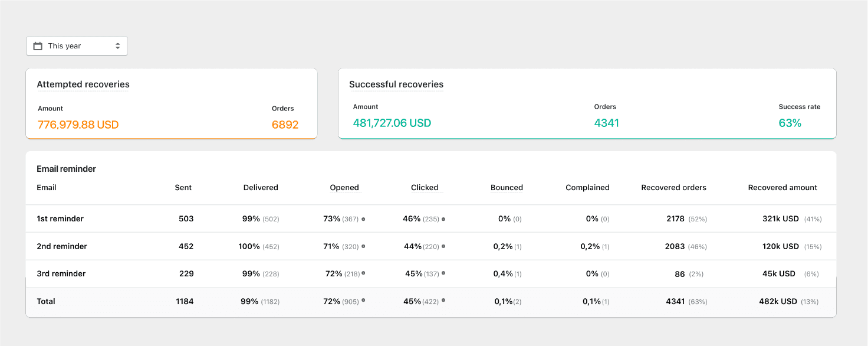Click the attempted orders value 6892
This screenshot has width=868, height=346.
285,125
